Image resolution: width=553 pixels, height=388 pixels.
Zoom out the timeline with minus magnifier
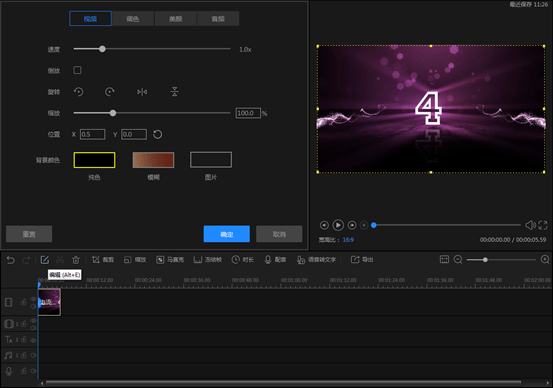[x=458, y=260]
